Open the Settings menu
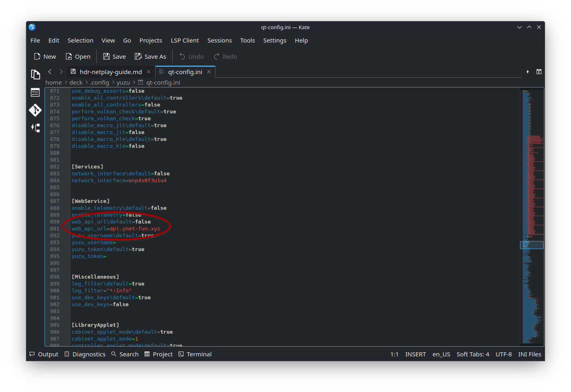 275,40
